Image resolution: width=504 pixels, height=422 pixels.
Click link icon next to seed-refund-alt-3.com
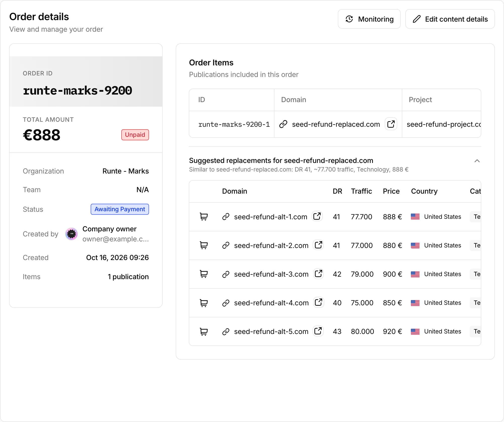[226, 274]
